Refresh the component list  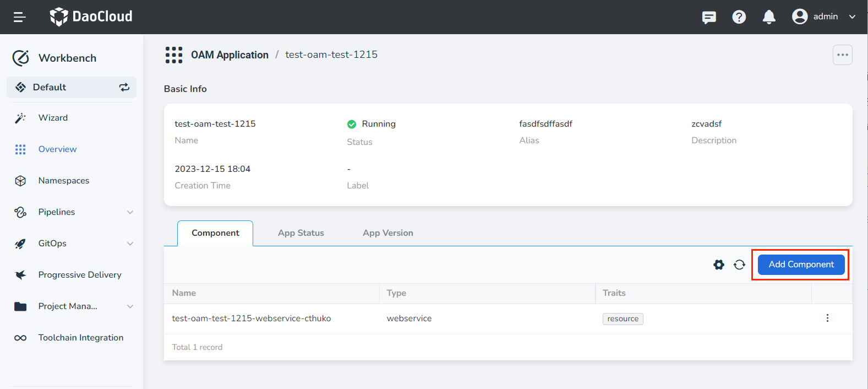pos(739,264)
